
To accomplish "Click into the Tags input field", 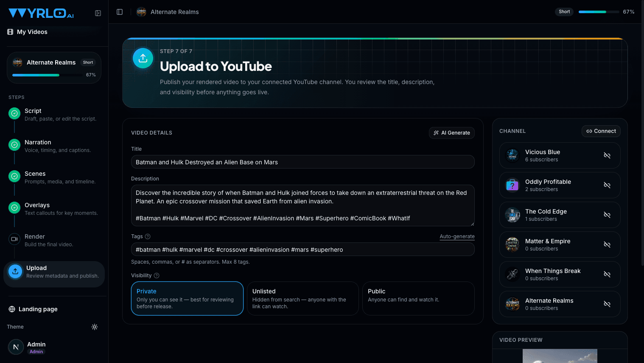I will point(303,250).
